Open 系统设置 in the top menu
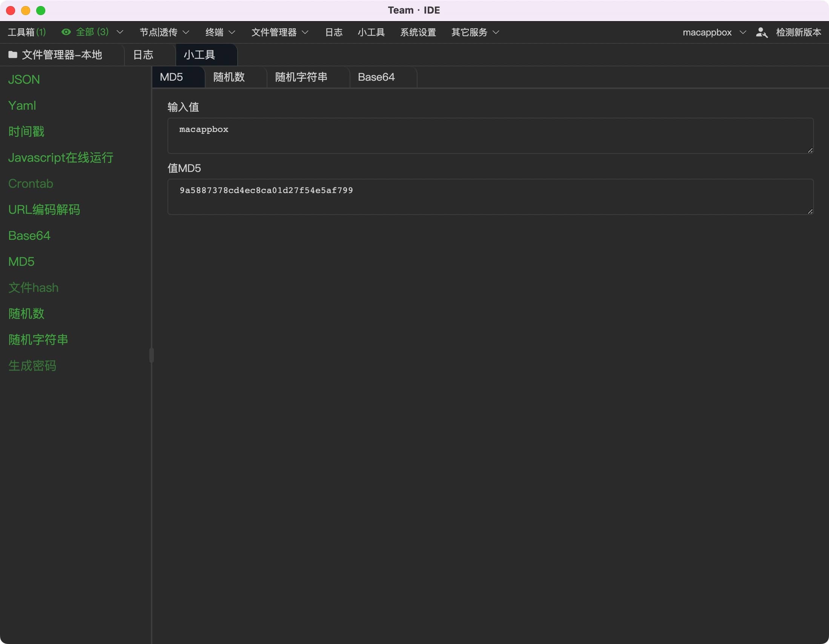 [x=418, y=32]
